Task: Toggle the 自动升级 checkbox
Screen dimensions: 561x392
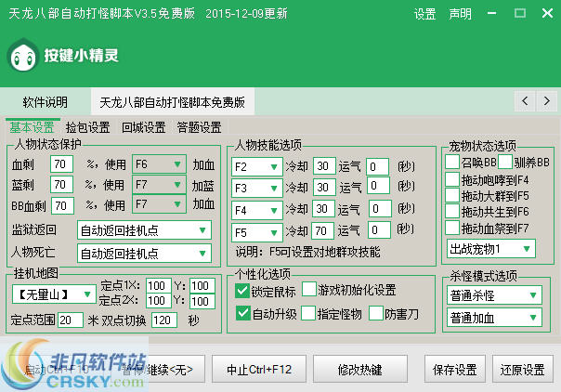Action: tap(243, 313)
